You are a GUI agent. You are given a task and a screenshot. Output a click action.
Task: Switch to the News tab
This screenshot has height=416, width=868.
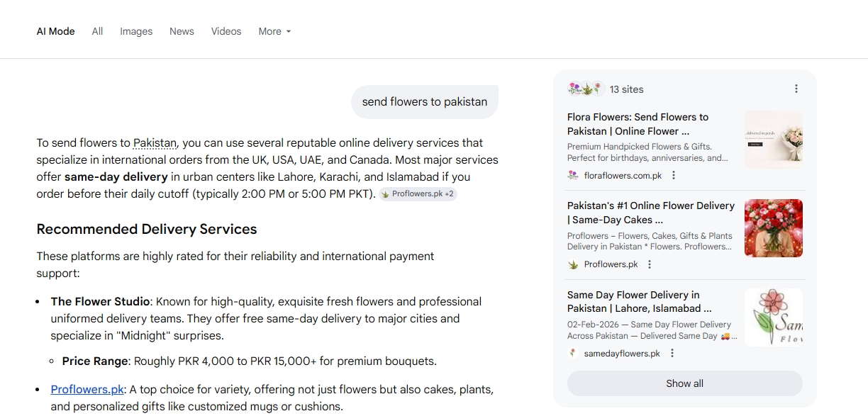click(x=182, y=31)
